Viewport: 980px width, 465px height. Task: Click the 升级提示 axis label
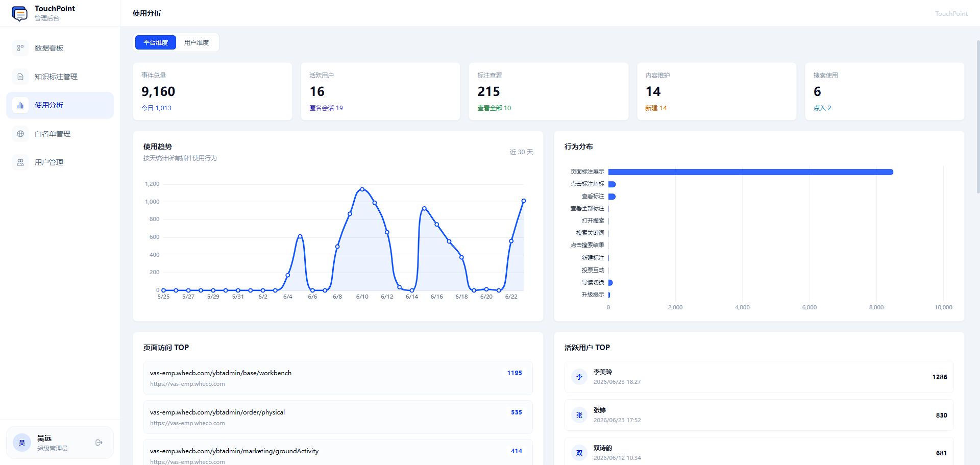point(593,295)
